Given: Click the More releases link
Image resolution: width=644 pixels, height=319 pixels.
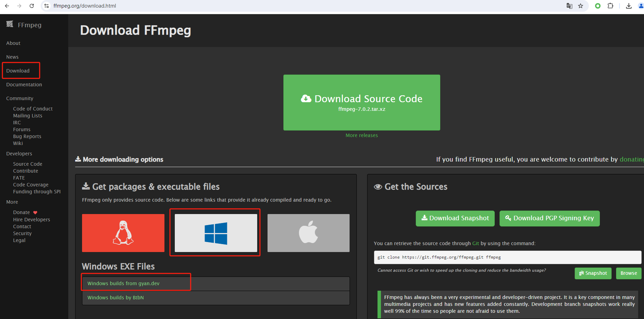Looking at the screenshot, I should (362, 135).
